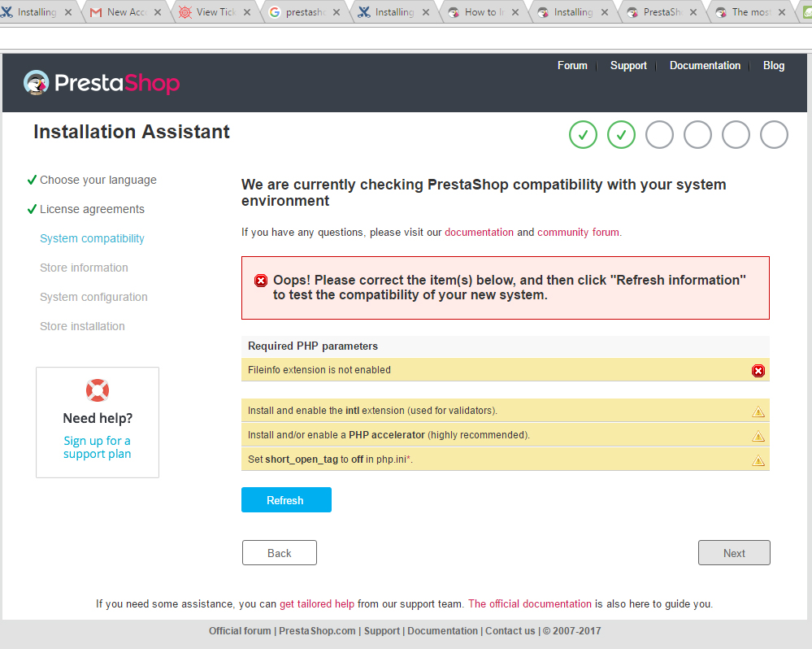Click the warning triangle on the short_open_tag row

758,460
